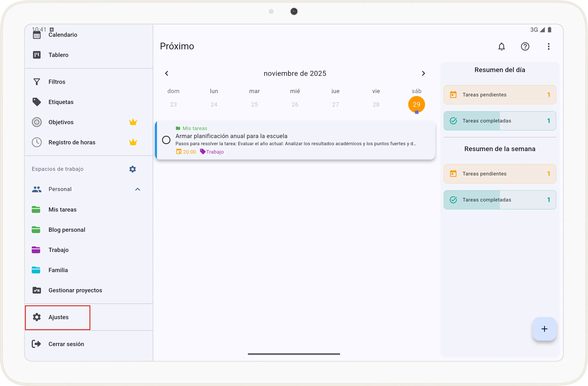Viewport: 588px width, 386px height.
Task: Go to previous week arrow
Action: click(167, 73)
